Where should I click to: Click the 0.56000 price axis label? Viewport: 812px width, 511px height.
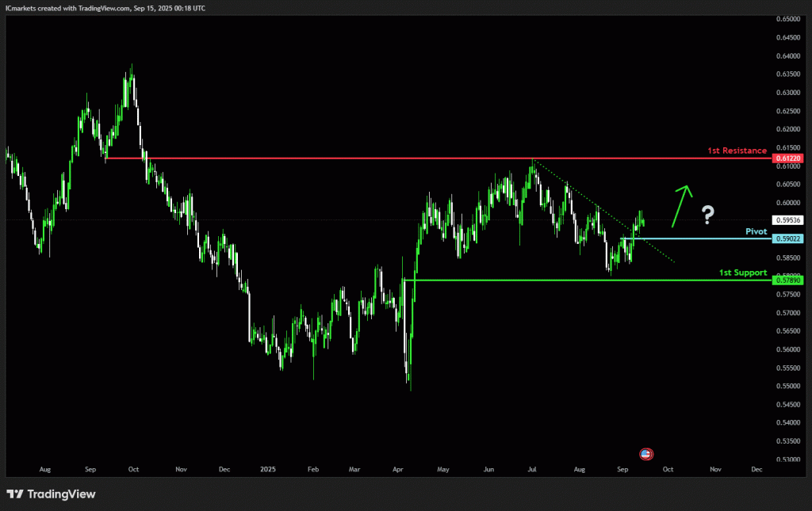coord(787,349)
